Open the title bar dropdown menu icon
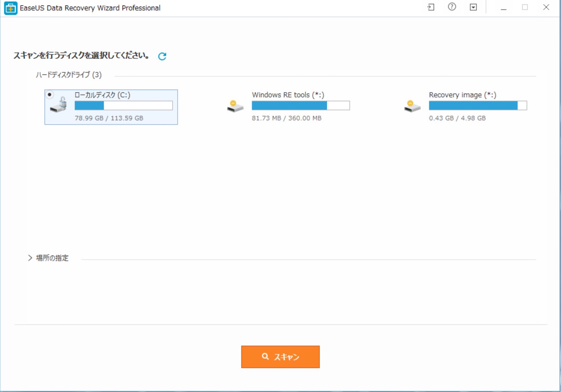This screenshot has height=392, width=561. (473, 7)
